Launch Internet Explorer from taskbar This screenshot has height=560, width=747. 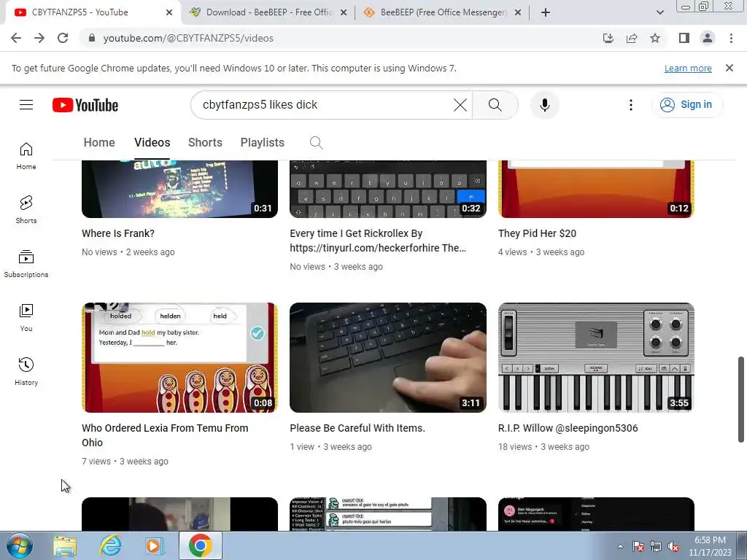[x=110, y=545]
